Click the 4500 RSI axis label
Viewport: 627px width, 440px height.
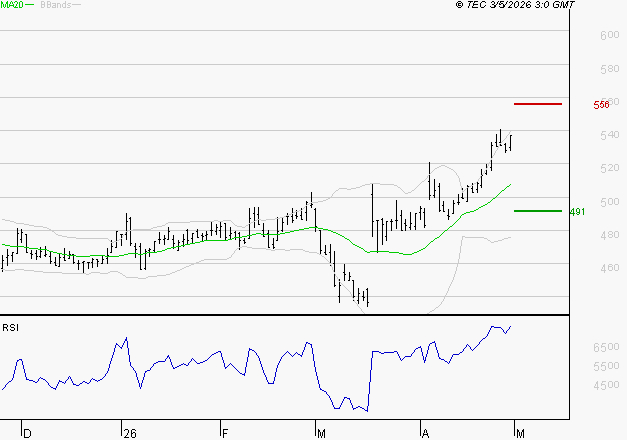[x=607, y=385]
